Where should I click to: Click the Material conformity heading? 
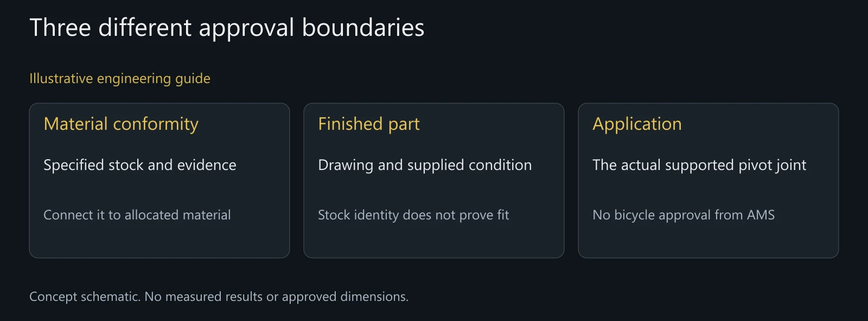[121, 124]
